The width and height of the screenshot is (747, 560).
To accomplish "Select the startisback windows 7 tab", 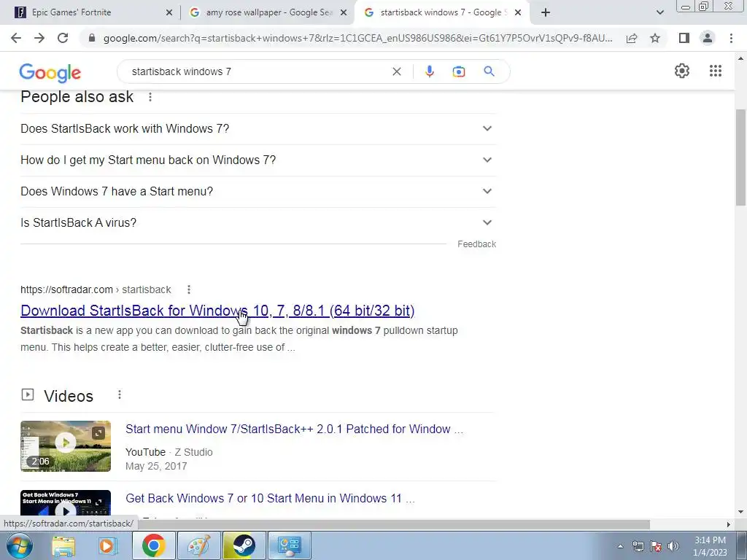I will [x=441, y=12].
